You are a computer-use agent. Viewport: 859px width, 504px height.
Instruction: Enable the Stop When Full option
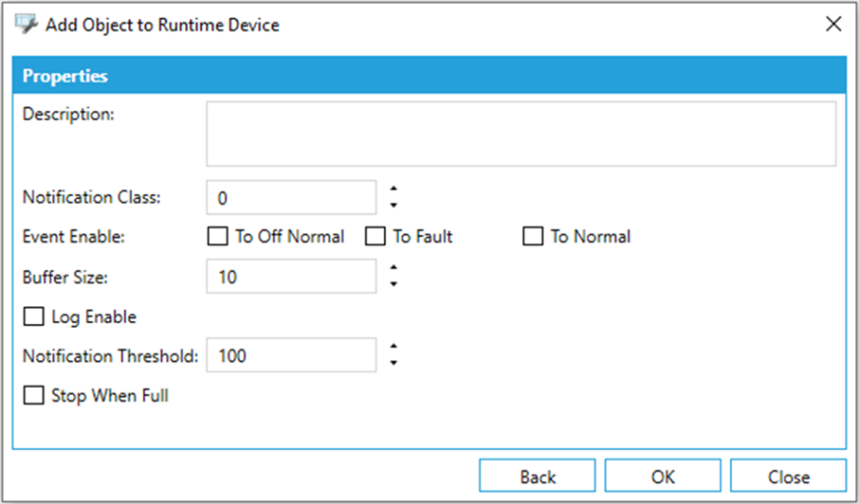tap(33, 396)
